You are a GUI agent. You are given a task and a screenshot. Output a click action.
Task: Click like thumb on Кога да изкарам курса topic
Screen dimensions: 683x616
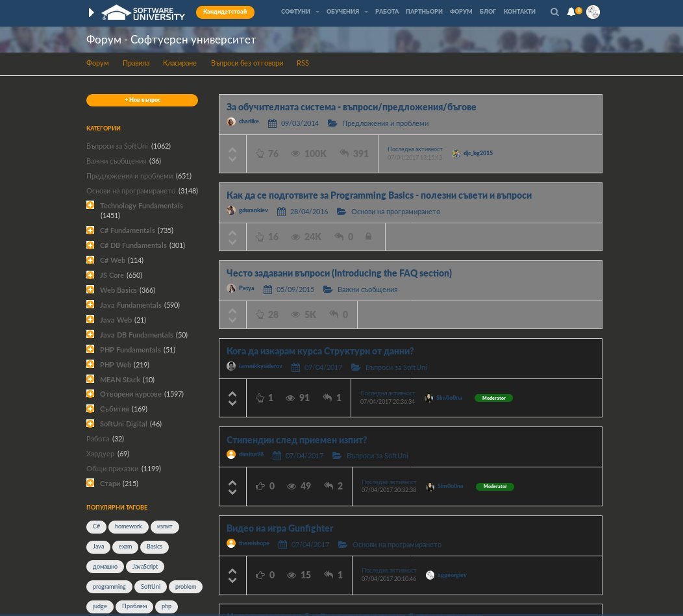[x=260, y=398]
